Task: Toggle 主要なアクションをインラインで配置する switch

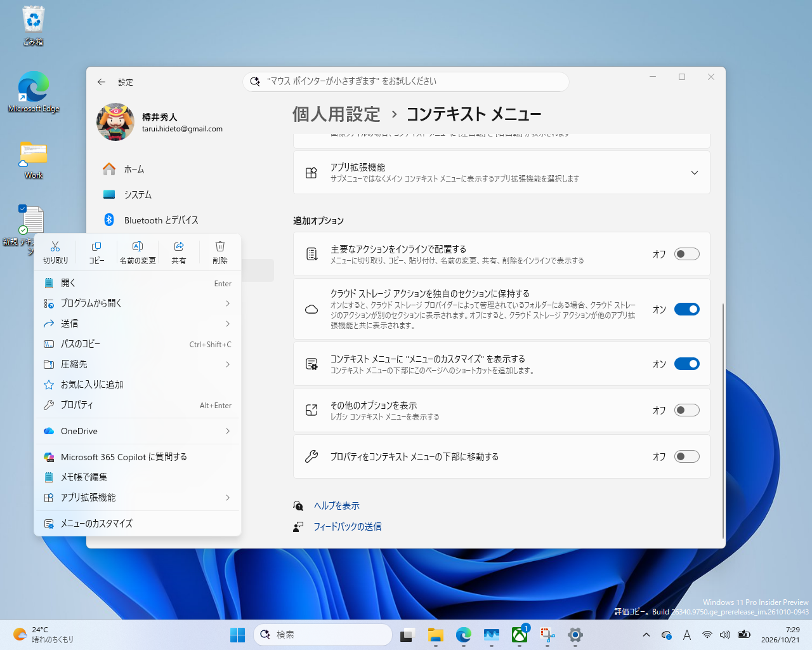Action: click(687, 254)
